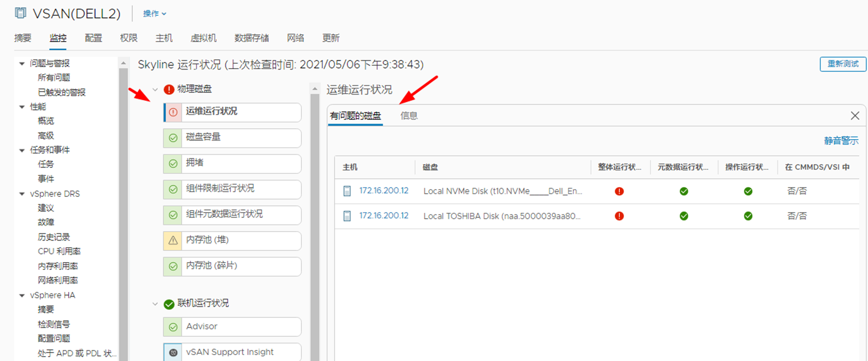Open 检测信号 under vSphere HA
The image size is (868, 361).
tap(54, 324)
